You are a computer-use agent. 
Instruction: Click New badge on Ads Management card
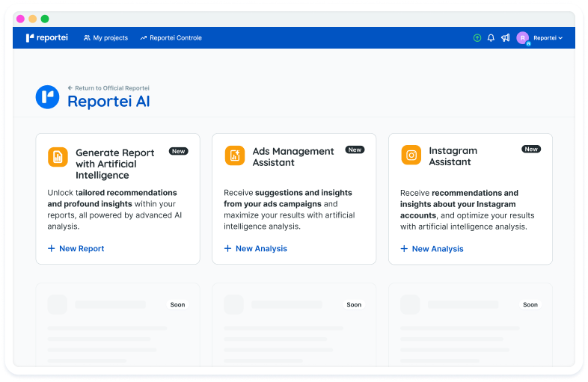coord(355,150)
